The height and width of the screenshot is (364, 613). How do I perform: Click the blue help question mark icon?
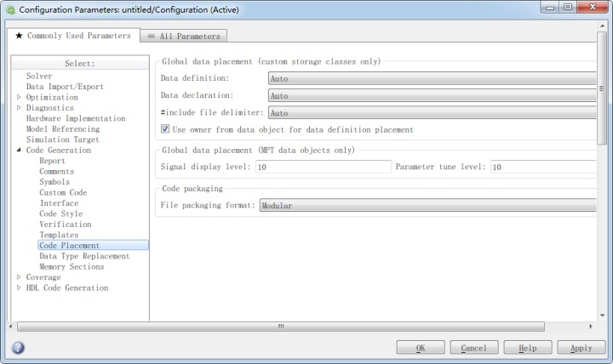click(x=18, y=347)
